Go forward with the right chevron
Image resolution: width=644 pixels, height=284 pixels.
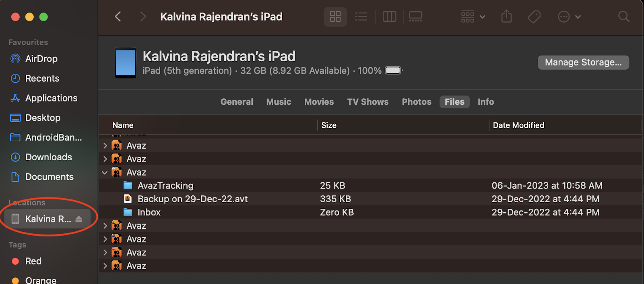click(x=143, y=17)
